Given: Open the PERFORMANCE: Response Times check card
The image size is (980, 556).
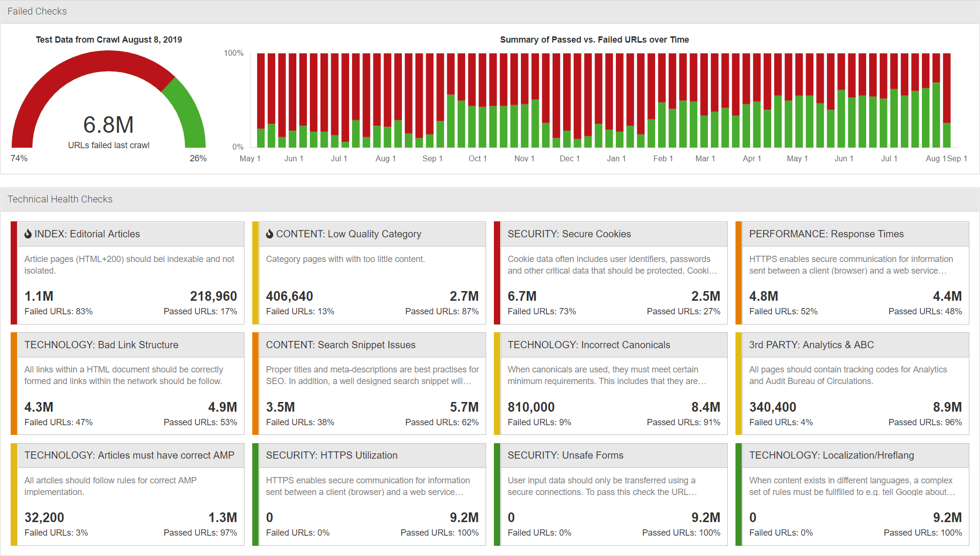Looking at the screenshot, I should [x=826, y=234].
